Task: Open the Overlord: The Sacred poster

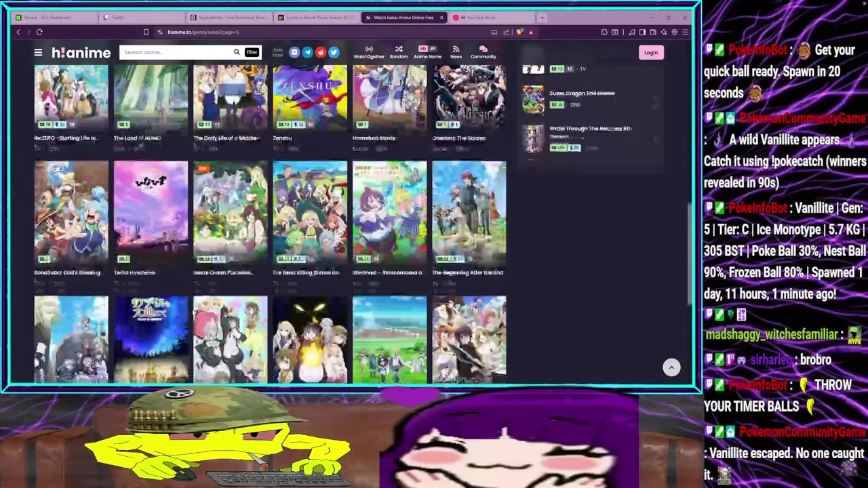Action: tap(469, 98)
